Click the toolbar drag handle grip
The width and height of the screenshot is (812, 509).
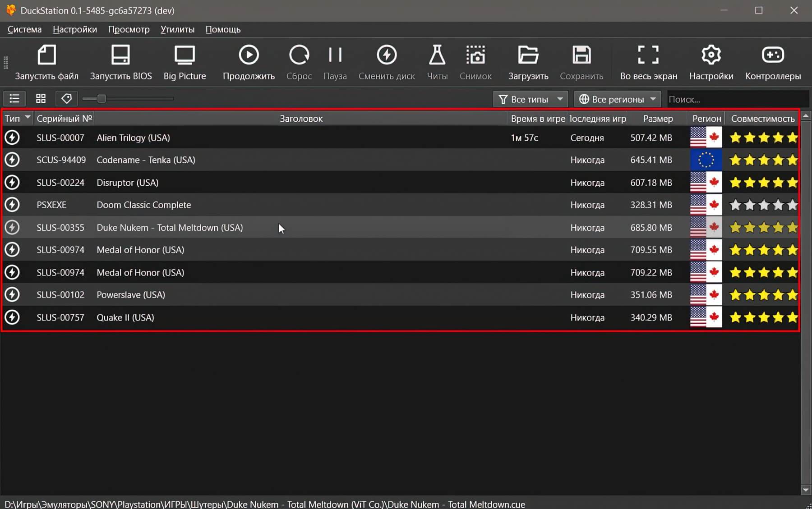click(6, 63)
